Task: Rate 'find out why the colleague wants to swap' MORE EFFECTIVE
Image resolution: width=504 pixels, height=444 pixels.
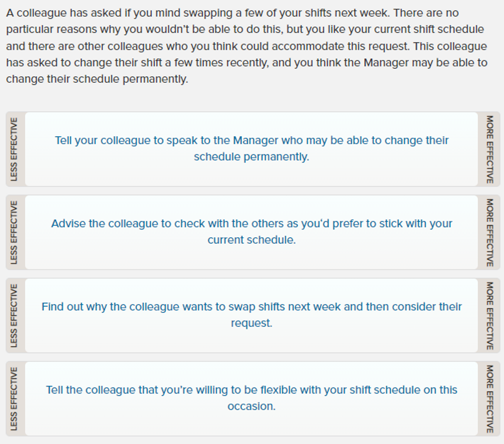Action: (x=488, y=315)
